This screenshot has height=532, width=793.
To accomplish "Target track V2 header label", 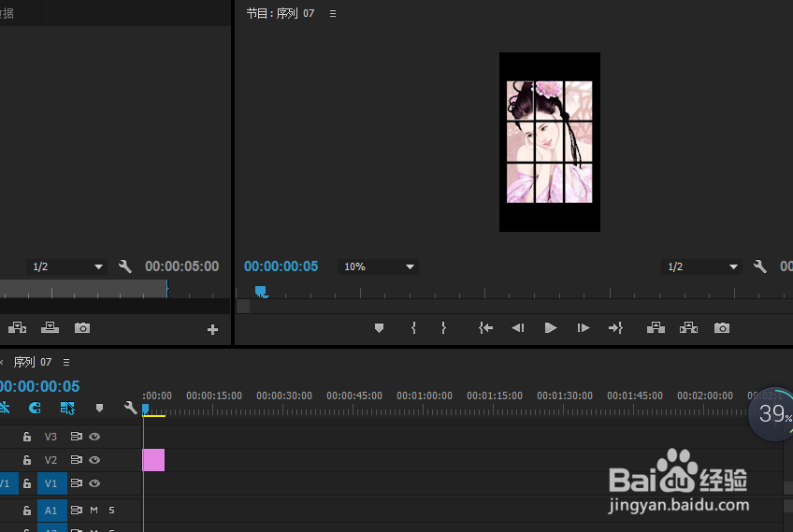I will (50, 460).
